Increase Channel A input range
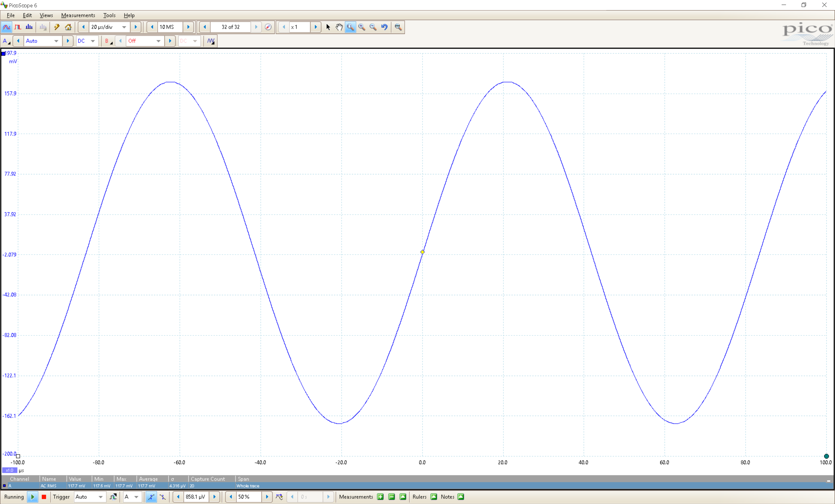This screenshot has width=835, height=504. tap(68, 41)
